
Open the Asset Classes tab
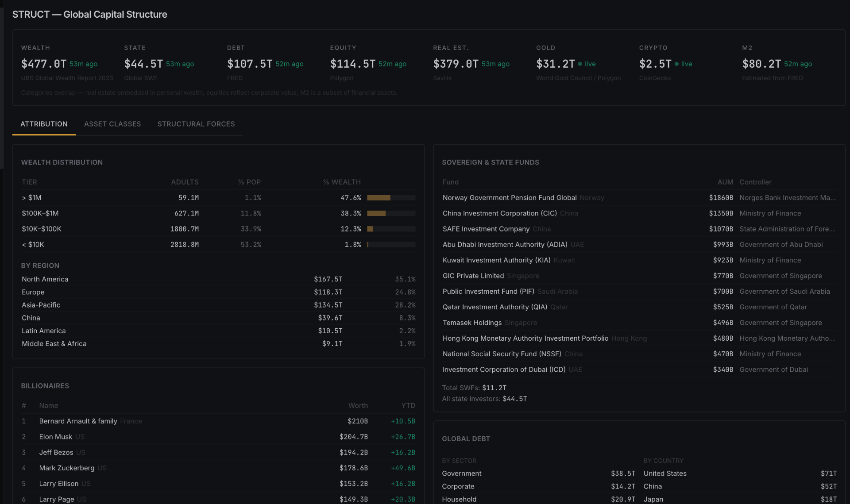click(112, 124)
